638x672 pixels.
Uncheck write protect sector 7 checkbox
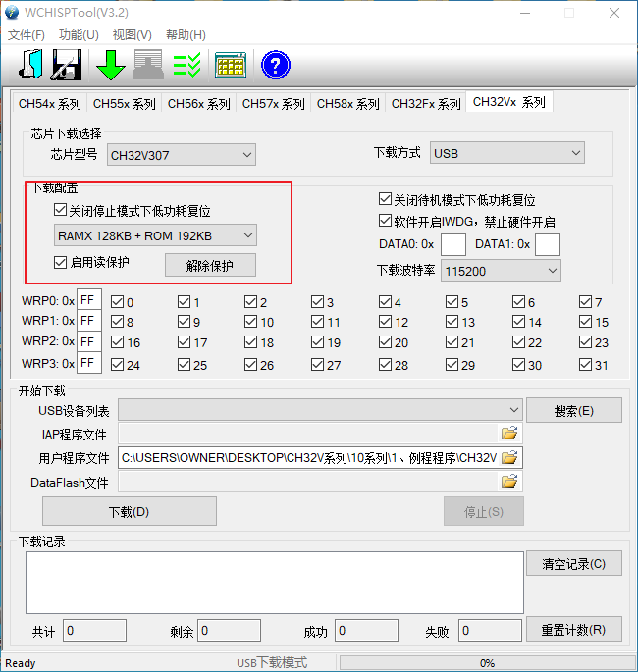(585, 302)
